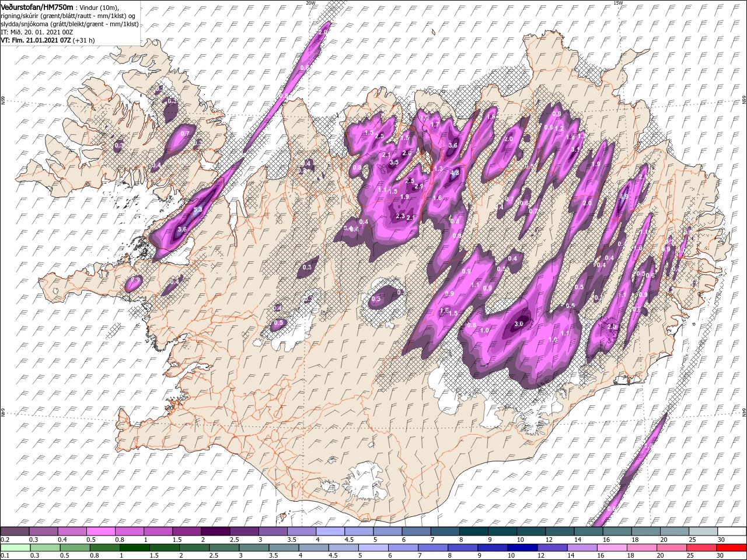Select the slydda/snjókoma legend description line

[x=69, y=24]
